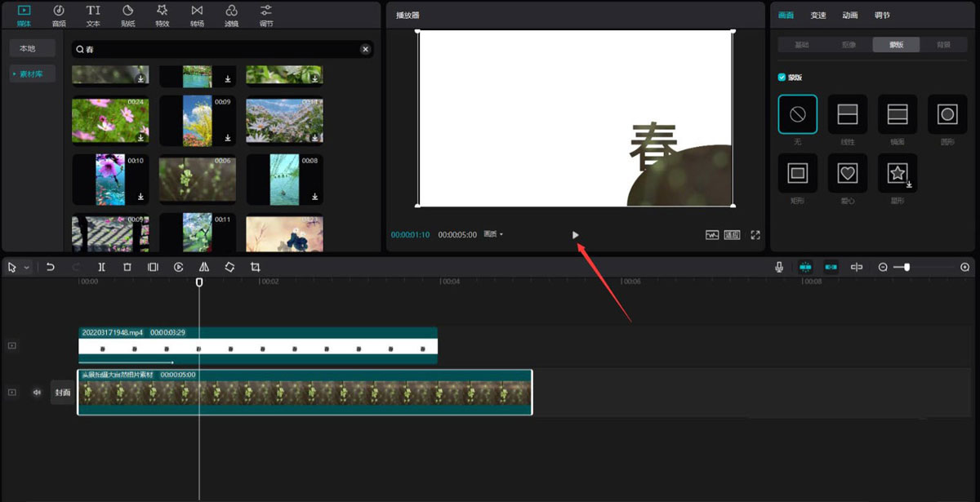Open the 画质 quality dropdown in player
This screenshot has width=980, height=502.
click(494, 234)
